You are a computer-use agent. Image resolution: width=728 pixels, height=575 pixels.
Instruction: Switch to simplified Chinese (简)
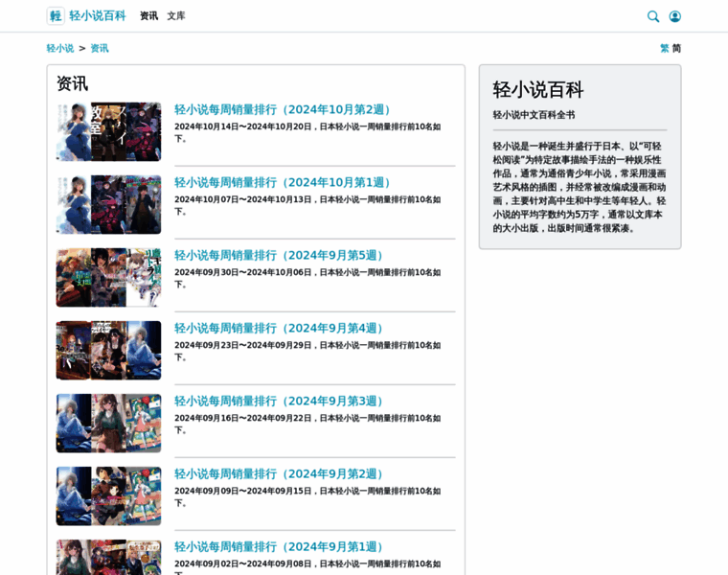pyautogui.click(x=676, y=48)
